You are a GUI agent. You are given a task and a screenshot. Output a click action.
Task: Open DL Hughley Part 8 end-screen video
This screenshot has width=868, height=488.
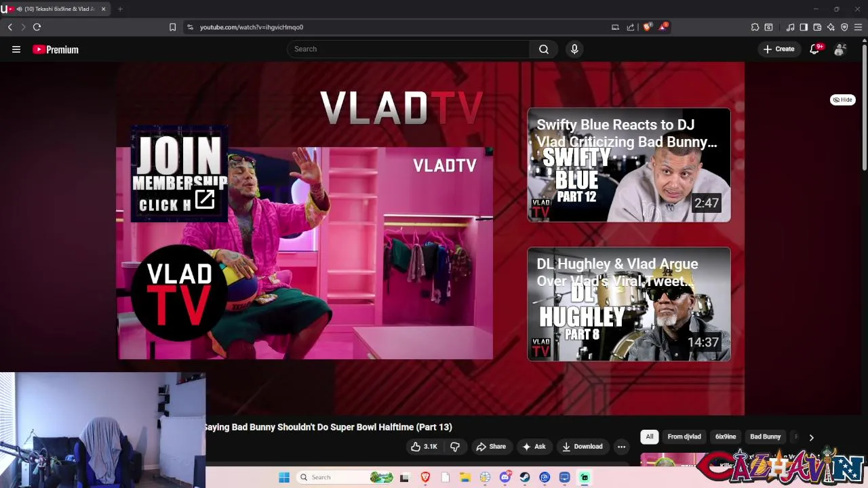point(629,304)
